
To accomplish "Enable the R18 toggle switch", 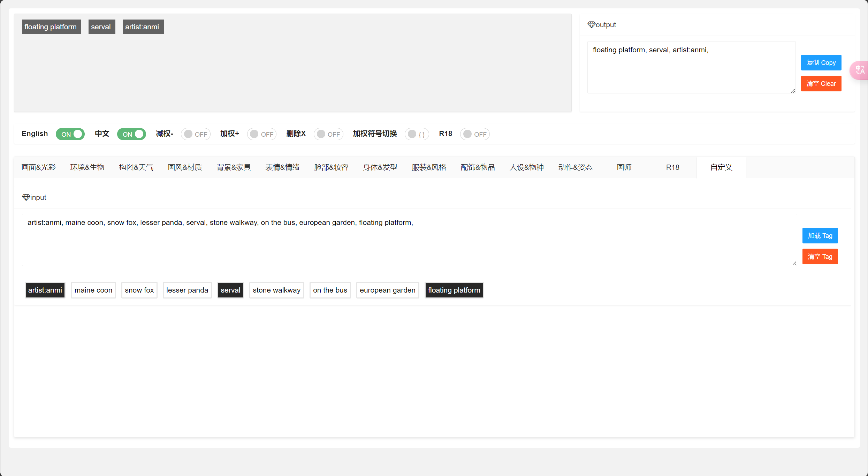I will pos(475,134).
